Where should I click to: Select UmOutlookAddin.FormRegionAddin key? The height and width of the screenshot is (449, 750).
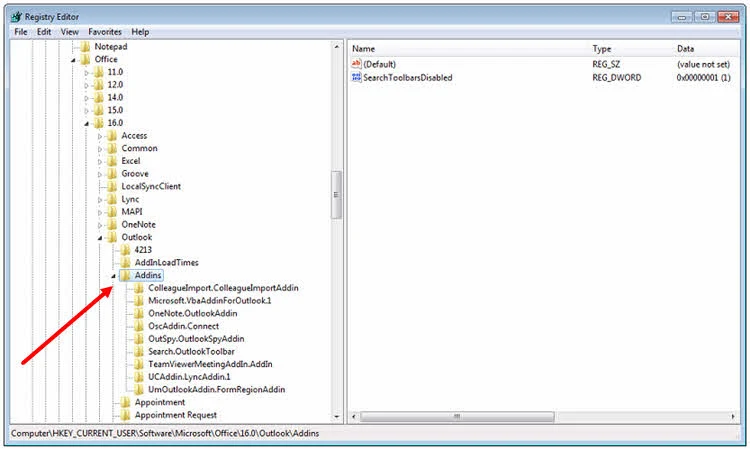pos(217,389)
